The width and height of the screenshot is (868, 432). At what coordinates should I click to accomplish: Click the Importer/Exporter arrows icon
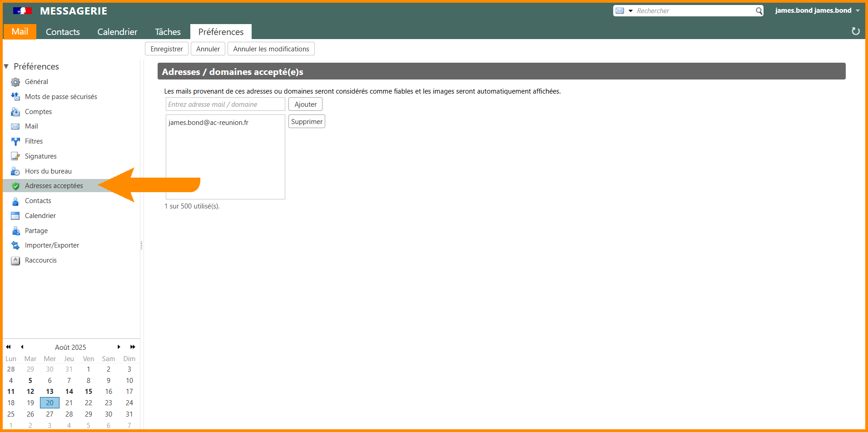tap(15, 245)
